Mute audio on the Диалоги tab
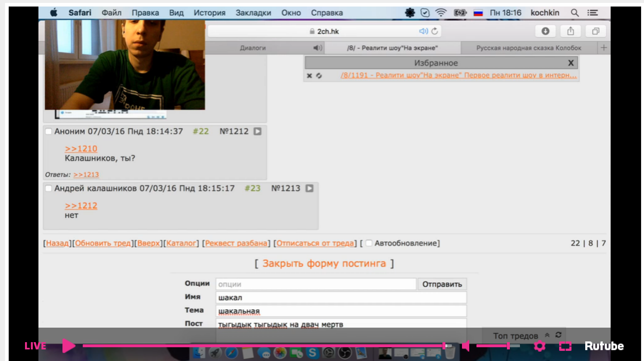 318,48
